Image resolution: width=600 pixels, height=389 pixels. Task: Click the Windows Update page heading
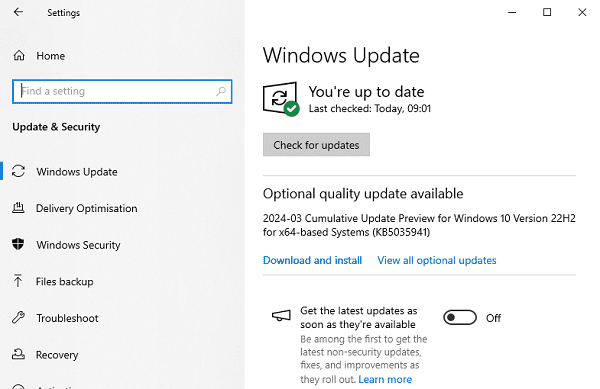pyautogui.click(x=341, y=56)
